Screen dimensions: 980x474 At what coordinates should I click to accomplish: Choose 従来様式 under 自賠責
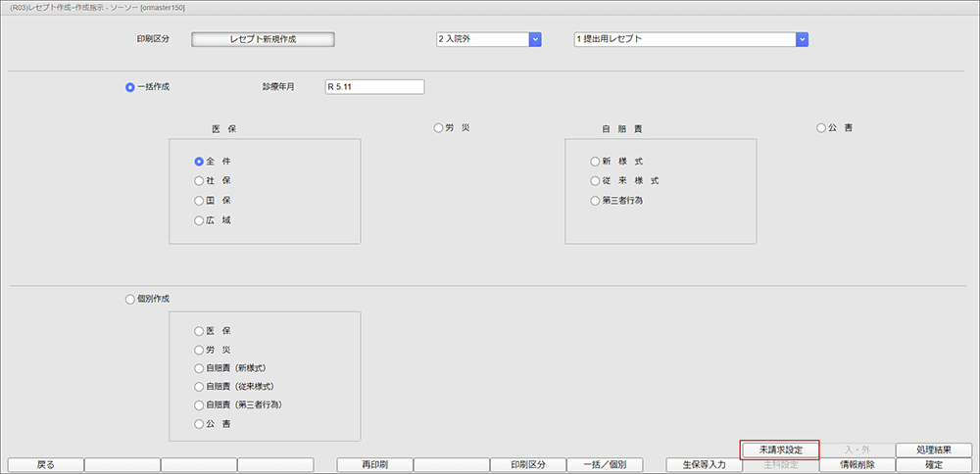[595, 181]
